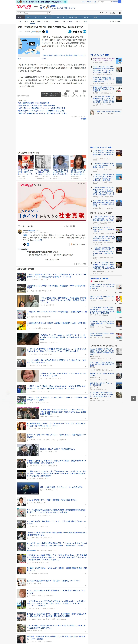Click the scroll-to-top arrow button
The width and height of the screenshot is (138, 644).
coord(133,398)
